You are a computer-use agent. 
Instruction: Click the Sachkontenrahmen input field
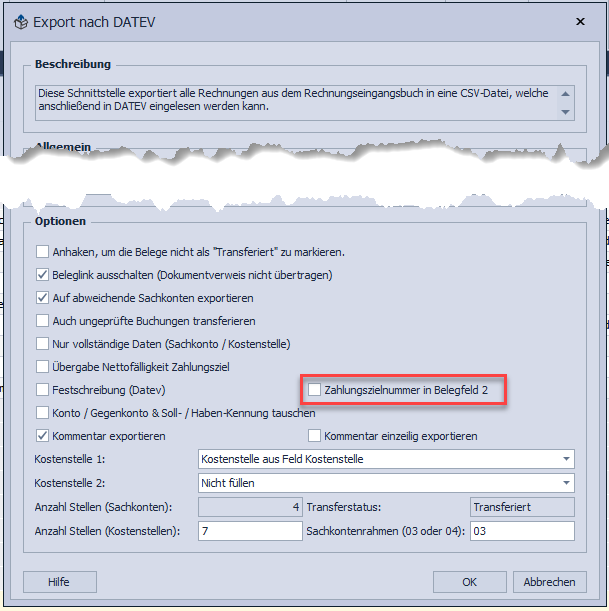[x=521, y=531]
